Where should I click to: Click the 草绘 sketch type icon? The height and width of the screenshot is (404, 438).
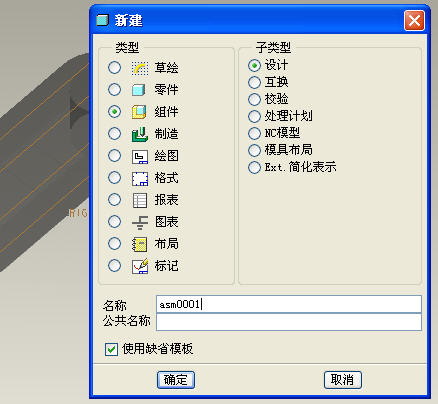click(x=140, y=68)
